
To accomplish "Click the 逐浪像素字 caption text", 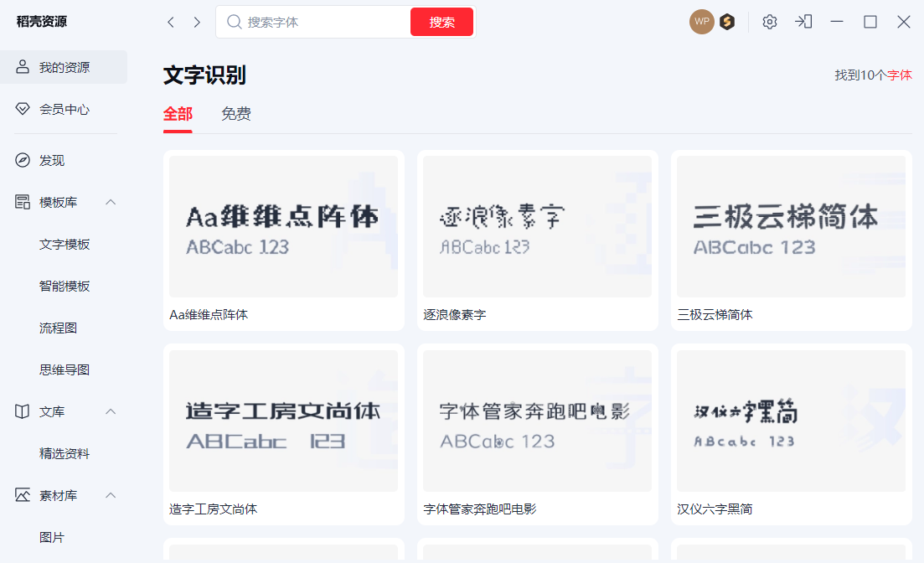I will [454, 315].
